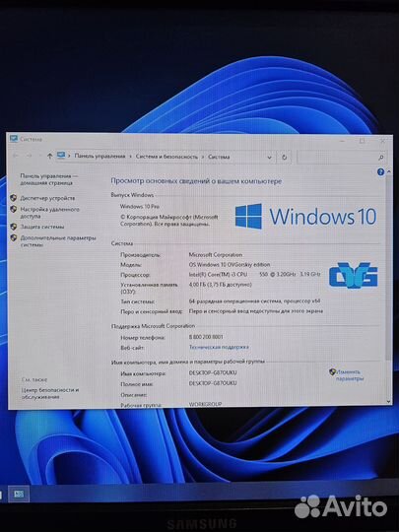Screen dimensions: 399x532
Task: Click the Microsoft Corporation manufacturer value
Action: click(216, 254)
